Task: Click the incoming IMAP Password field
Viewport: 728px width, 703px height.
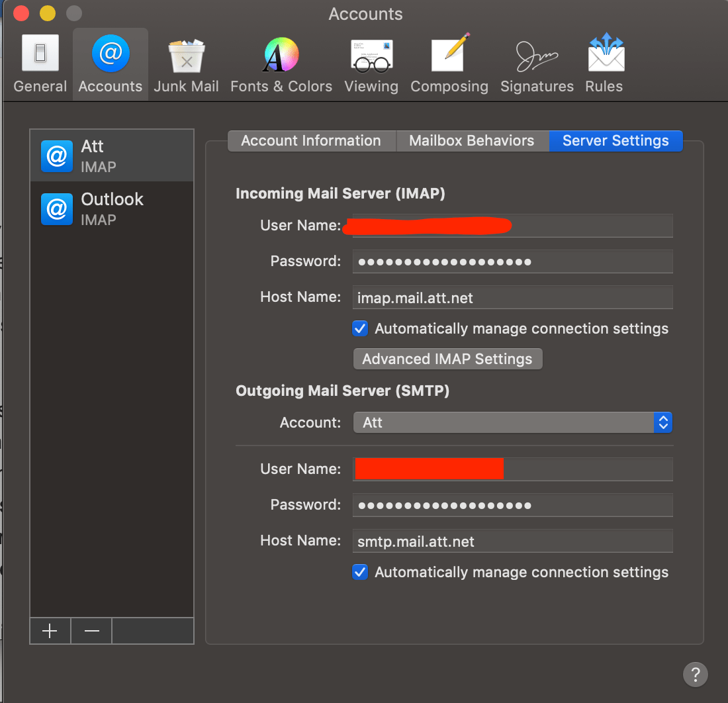Action: pos(512,261)
